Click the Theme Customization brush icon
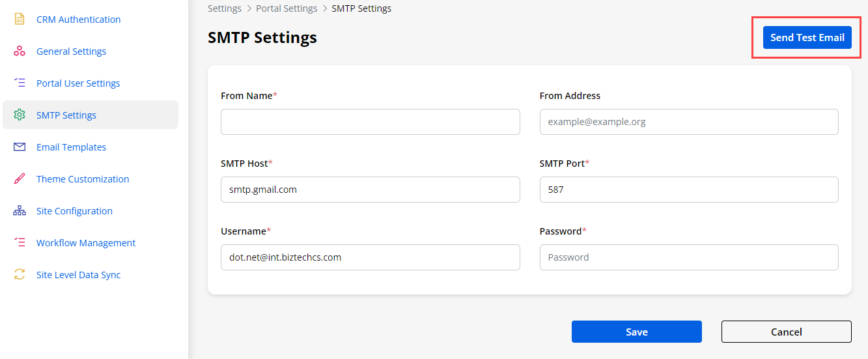 pyautogui.click(x=20, y=179)
